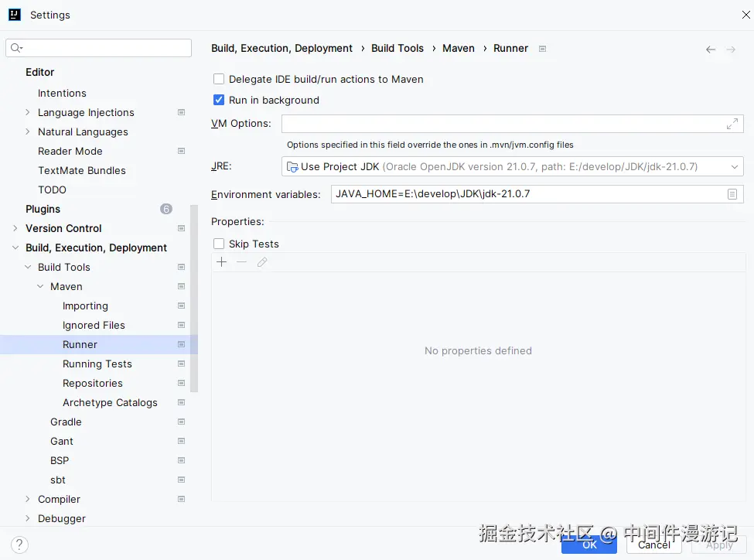
Task: Expand the VM Options field editor
Action: 732,124
